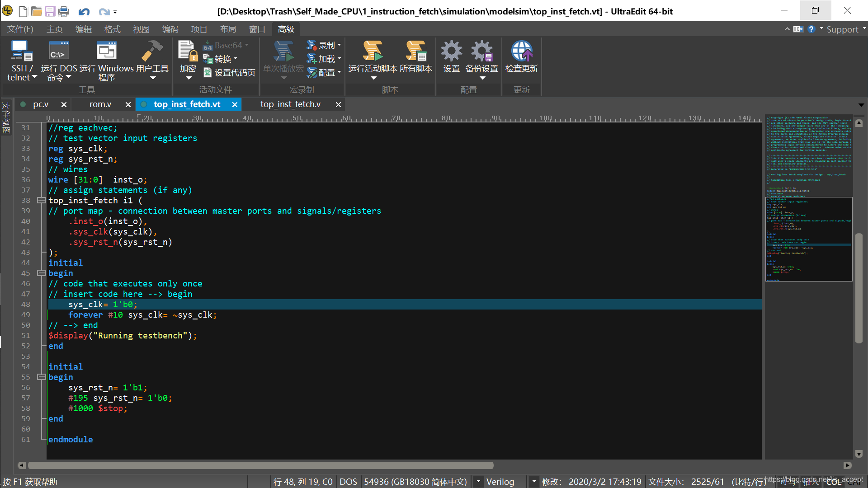Switch to the top_inst_fetch.v tab
Screen dimensions: 868x488
290,104
